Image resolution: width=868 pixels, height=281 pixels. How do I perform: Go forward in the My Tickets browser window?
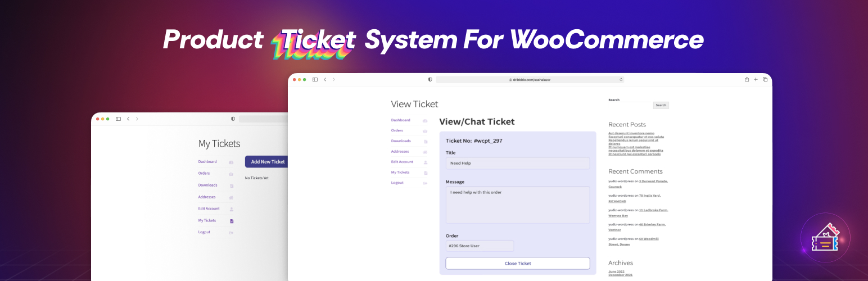click(x=137, y=119)
